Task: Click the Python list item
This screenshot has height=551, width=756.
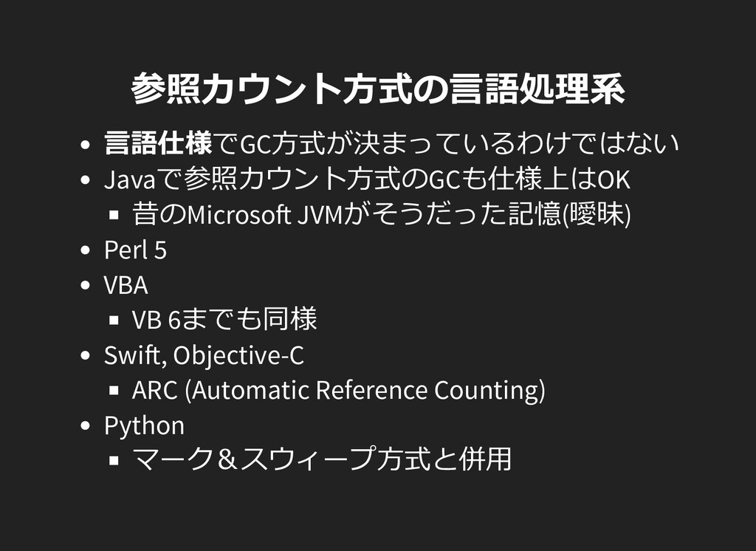Action: tap(144, 426)
